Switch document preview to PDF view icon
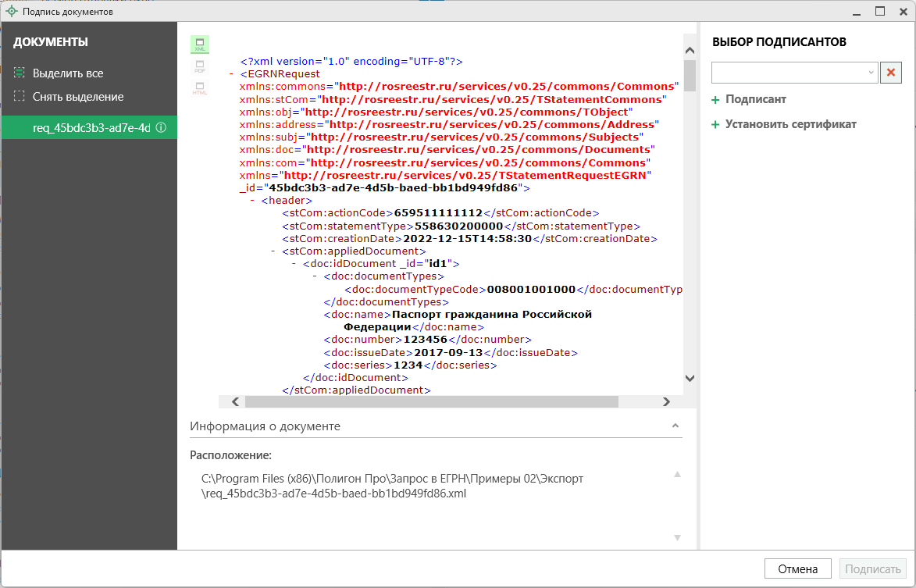This screenshot has width=916, height=588. [200, 66]
